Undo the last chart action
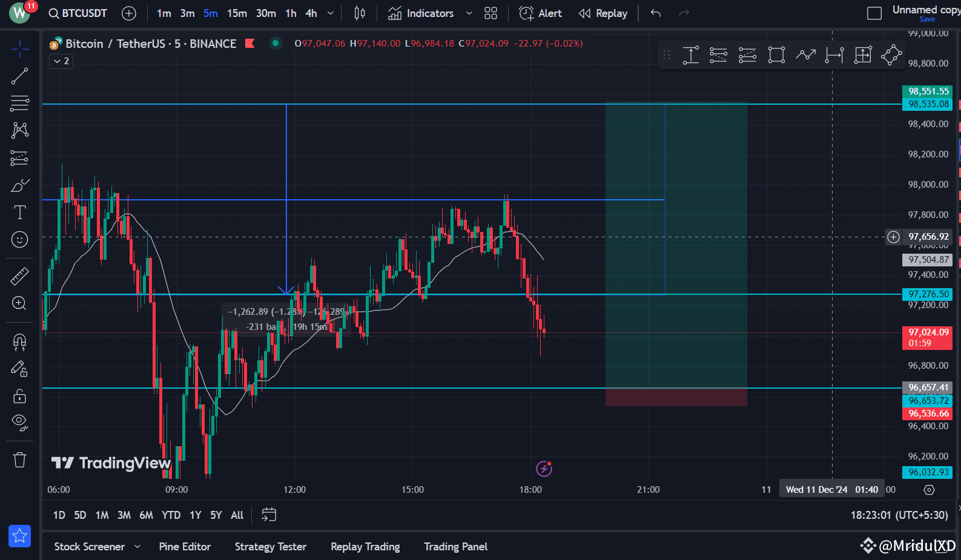The width and height of the screenshot is (961, 560). click(656, 13)
